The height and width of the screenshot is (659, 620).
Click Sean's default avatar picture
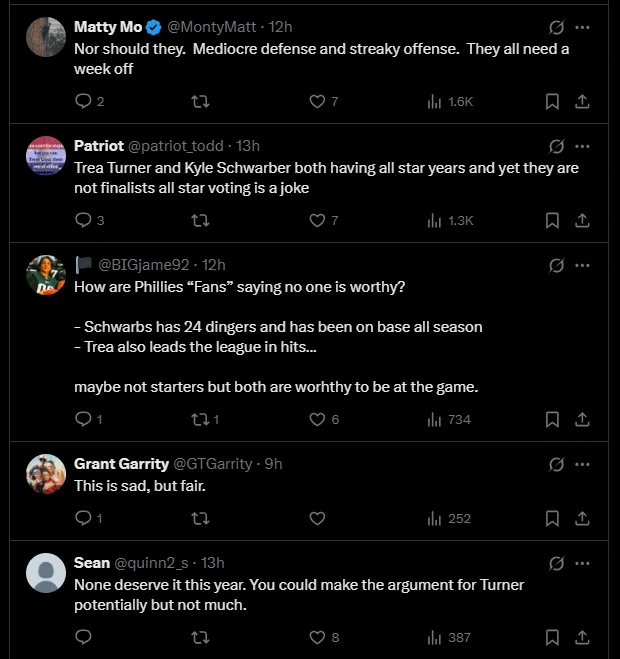pos(45,573)
